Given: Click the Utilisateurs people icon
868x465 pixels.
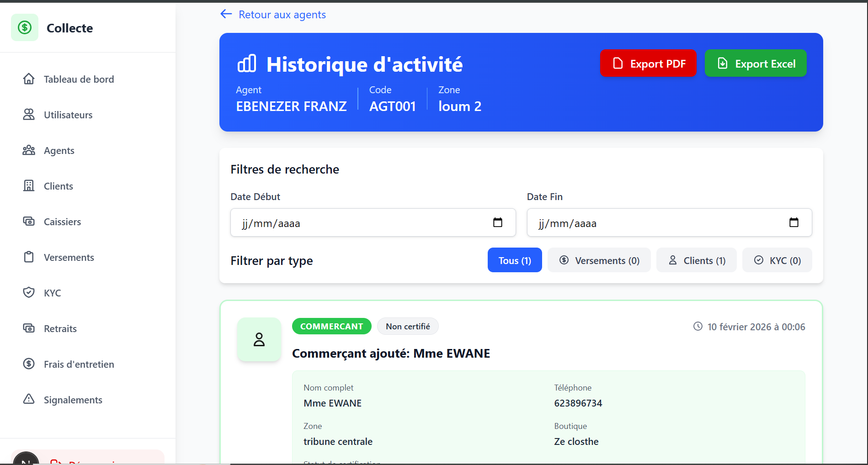Looking at the screenshot, I should (29, 114).
